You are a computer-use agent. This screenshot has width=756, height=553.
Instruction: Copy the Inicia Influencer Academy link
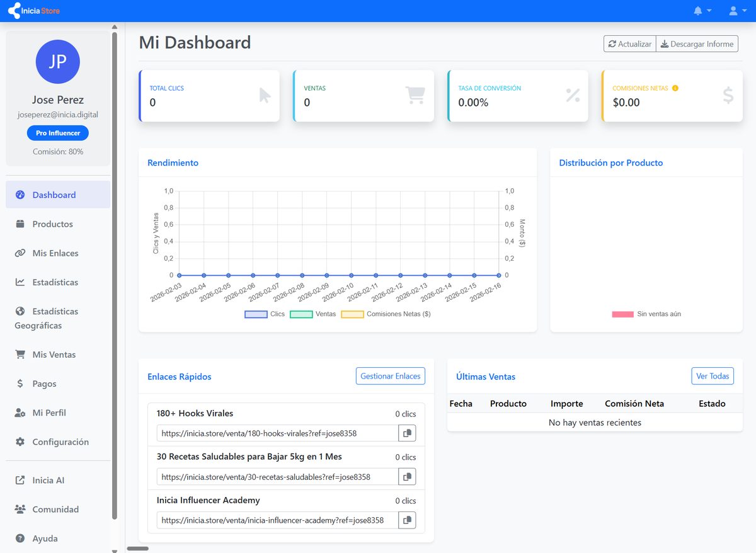point(407,520)
